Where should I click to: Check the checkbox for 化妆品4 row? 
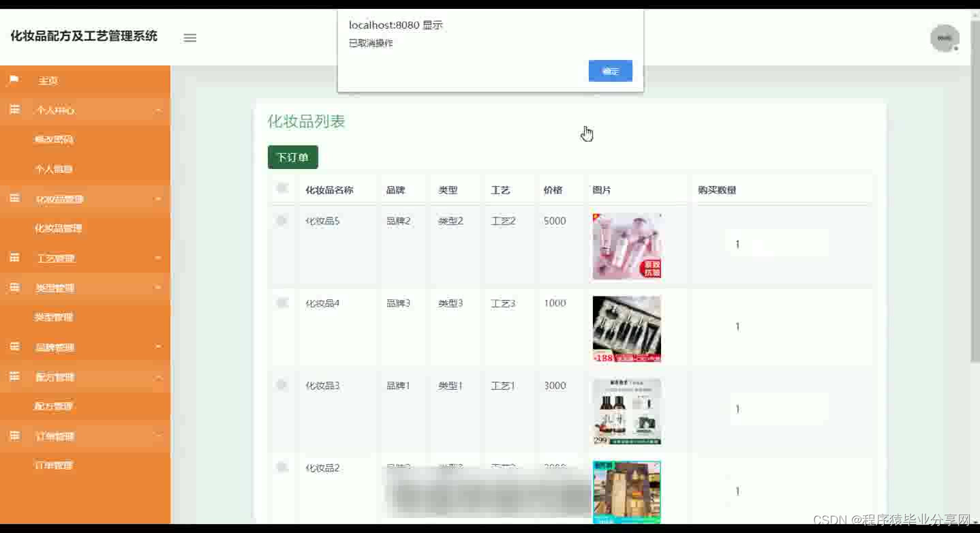[x=281, y=303]
